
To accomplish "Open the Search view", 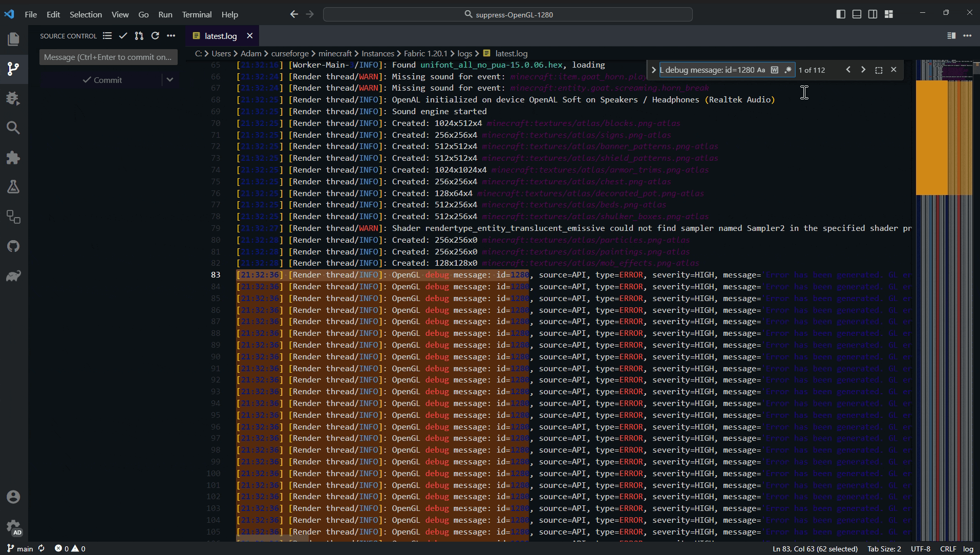I will pos(13,128).
